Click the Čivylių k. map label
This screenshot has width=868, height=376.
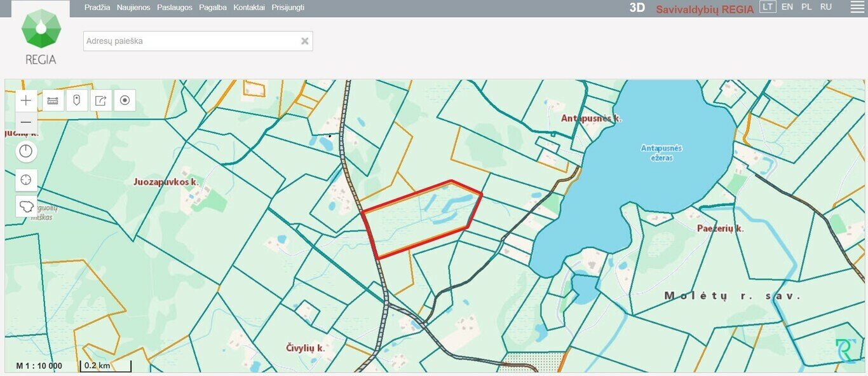306,348
